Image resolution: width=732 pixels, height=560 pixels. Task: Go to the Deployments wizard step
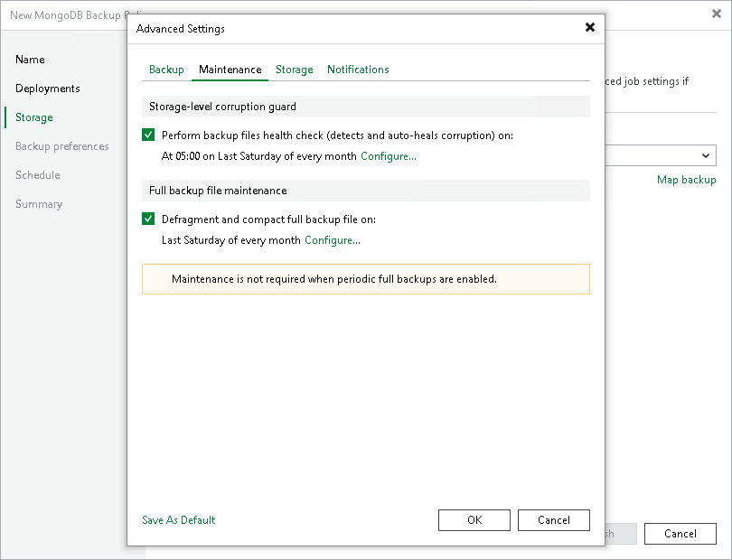[48, 89]
